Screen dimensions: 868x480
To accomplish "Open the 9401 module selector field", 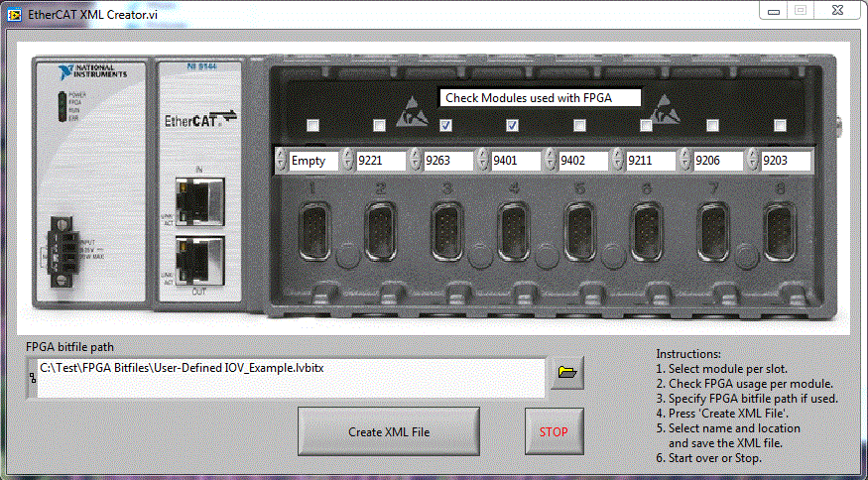I will click(x=517, y=161).
